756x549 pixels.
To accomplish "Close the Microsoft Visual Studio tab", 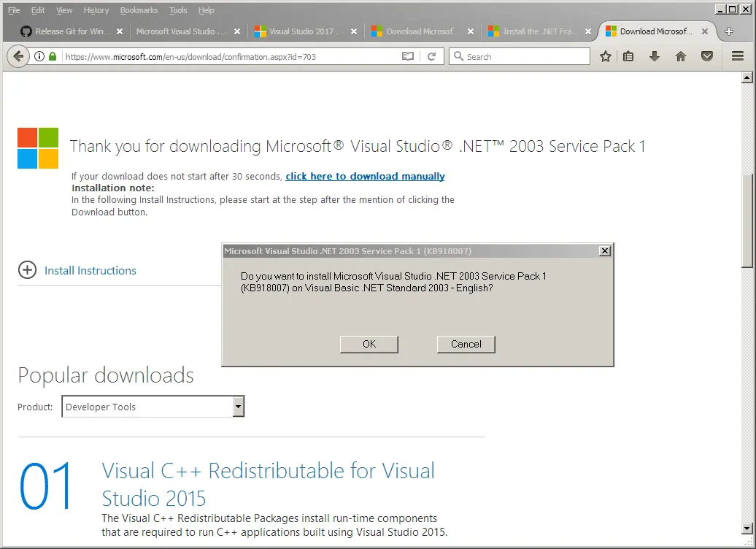I will (236, 31).
